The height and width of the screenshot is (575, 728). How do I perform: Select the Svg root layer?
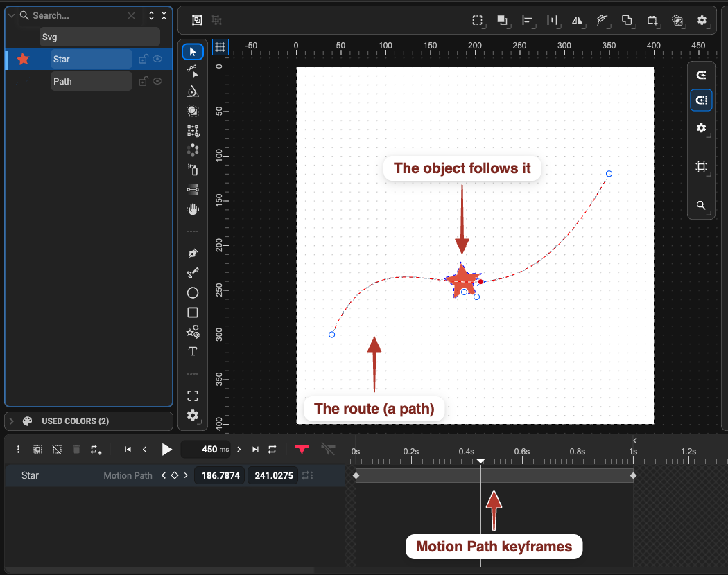99,37
